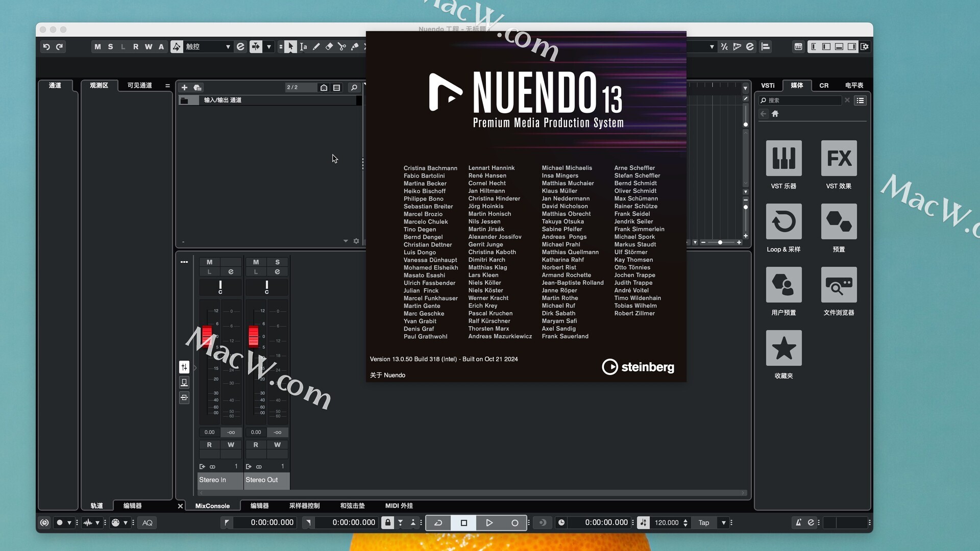Open the 收藏夹 favorites tile
Viewport: 980px width, 551px height.
(x=783, y=348)
